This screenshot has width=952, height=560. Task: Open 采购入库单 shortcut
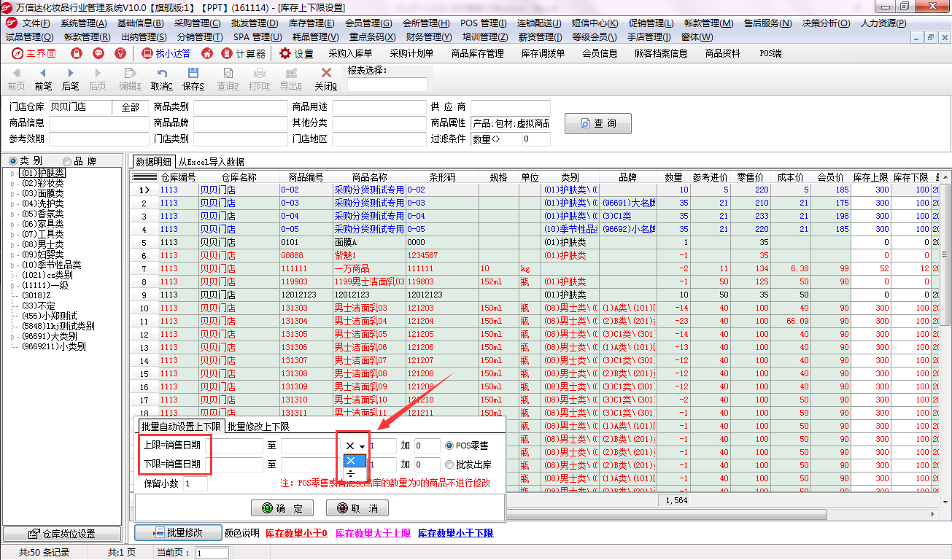point(350,53)
